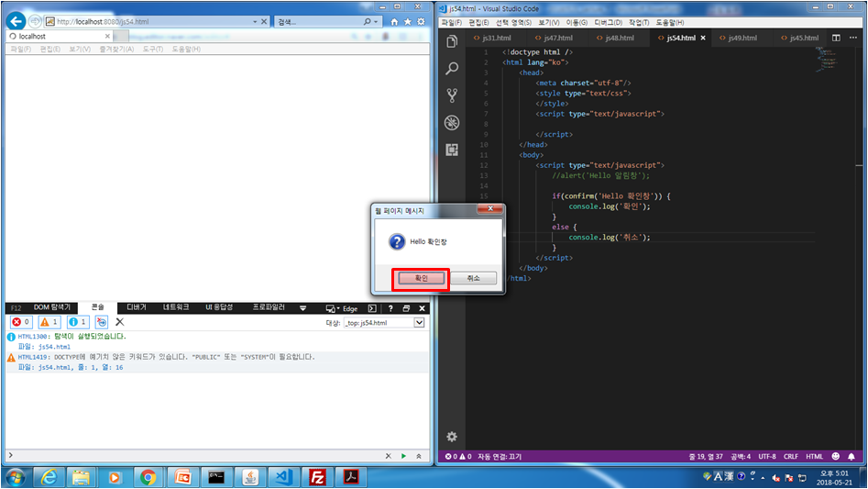Open js47.html tab in VS Code
This screenshot has width=868, height=489.
[x=554, y=38]
